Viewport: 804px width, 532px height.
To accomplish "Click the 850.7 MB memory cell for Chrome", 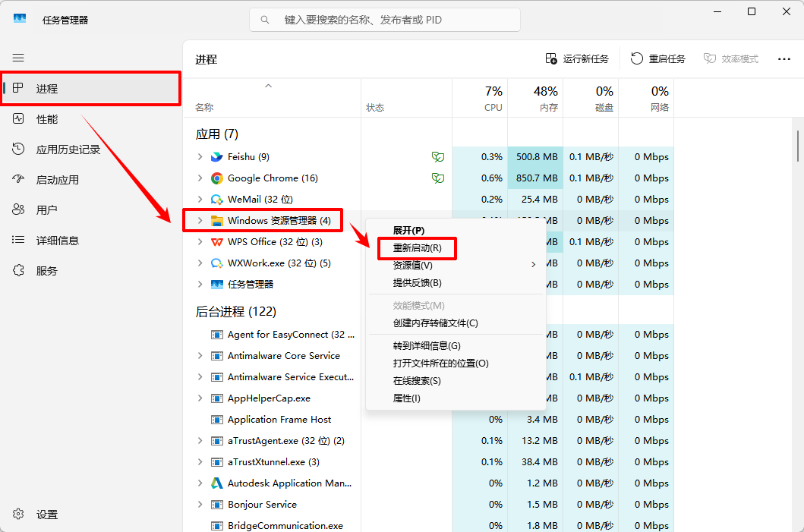I will [535, 178].
